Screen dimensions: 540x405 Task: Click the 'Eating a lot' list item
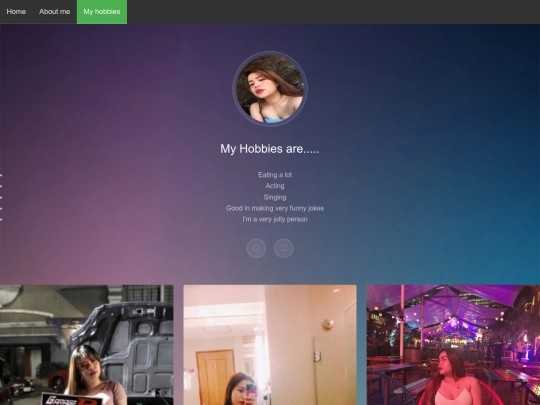(x=275, y=175)
